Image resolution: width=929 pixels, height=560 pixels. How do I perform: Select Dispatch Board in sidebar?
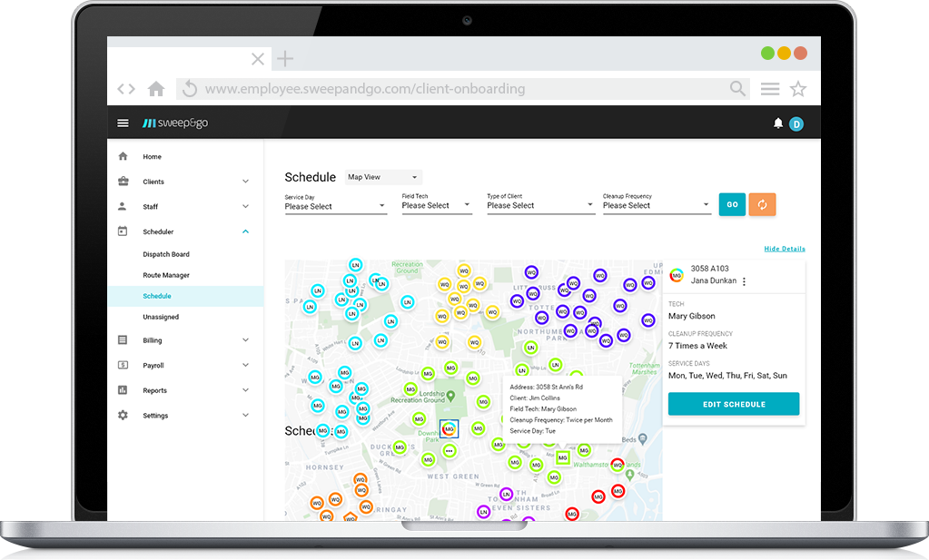pyautogui.click(x=166, y=254)
